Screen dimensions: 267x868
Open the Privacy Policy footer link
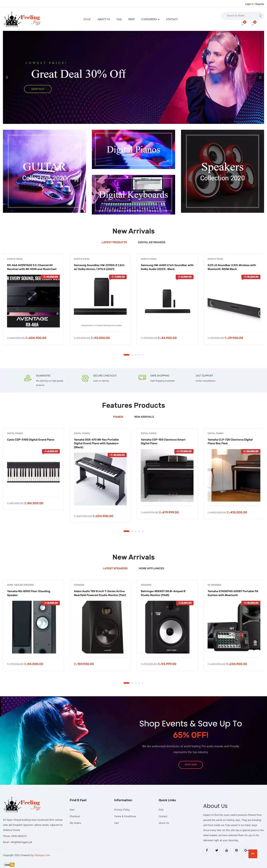coord(122,810)
